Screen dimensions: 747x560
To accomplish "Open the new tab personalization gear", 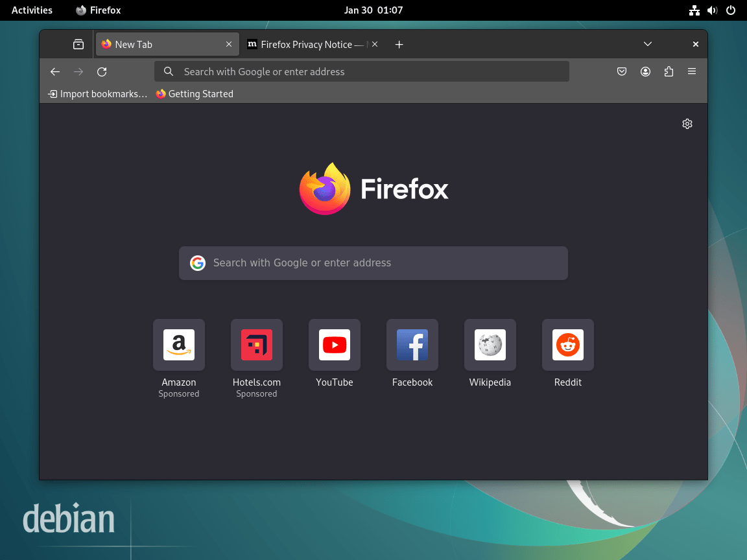I will [687, 123].
